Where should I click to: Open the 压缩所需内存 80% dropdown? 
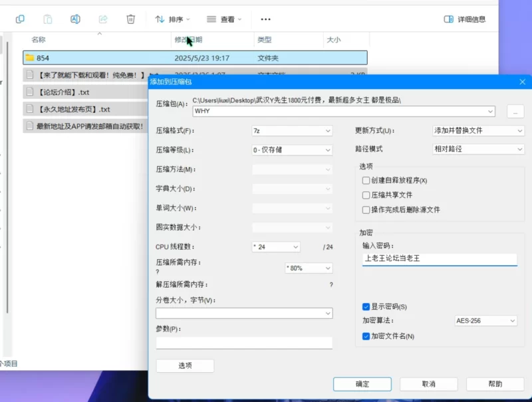pyautogui.click(x=309, y=268)
